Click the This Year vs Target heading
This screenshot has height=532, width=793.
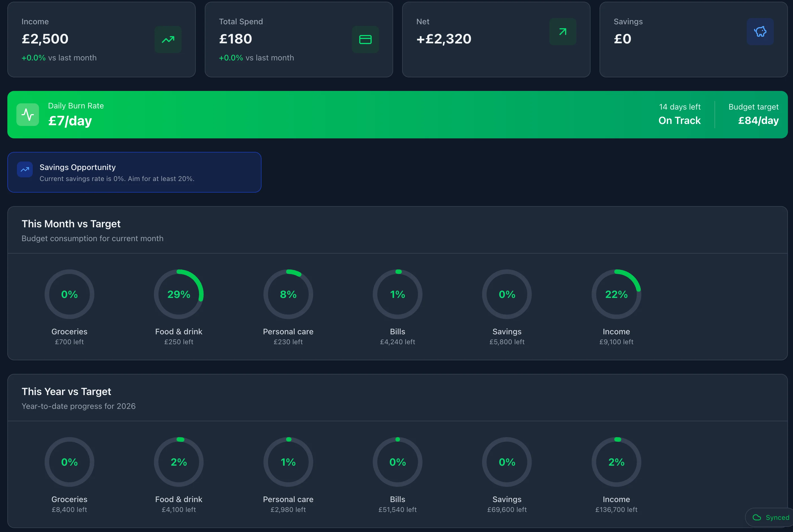(66, 392)
